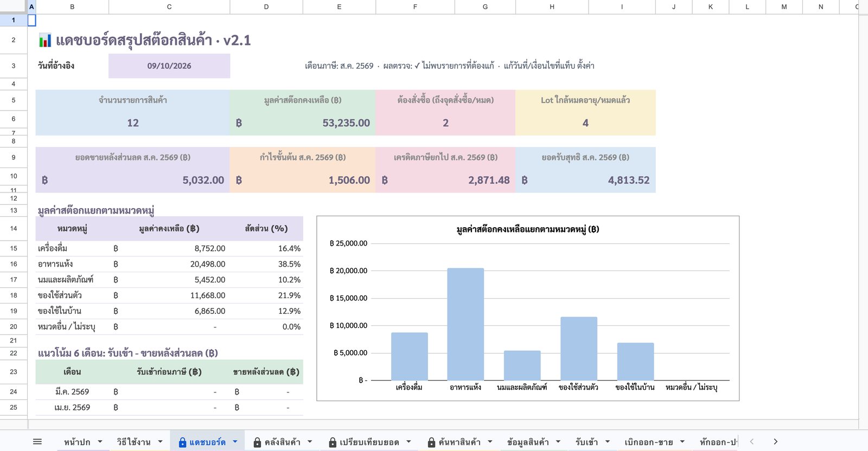
Task: Select column H header
Action: [x=552, y=7]
